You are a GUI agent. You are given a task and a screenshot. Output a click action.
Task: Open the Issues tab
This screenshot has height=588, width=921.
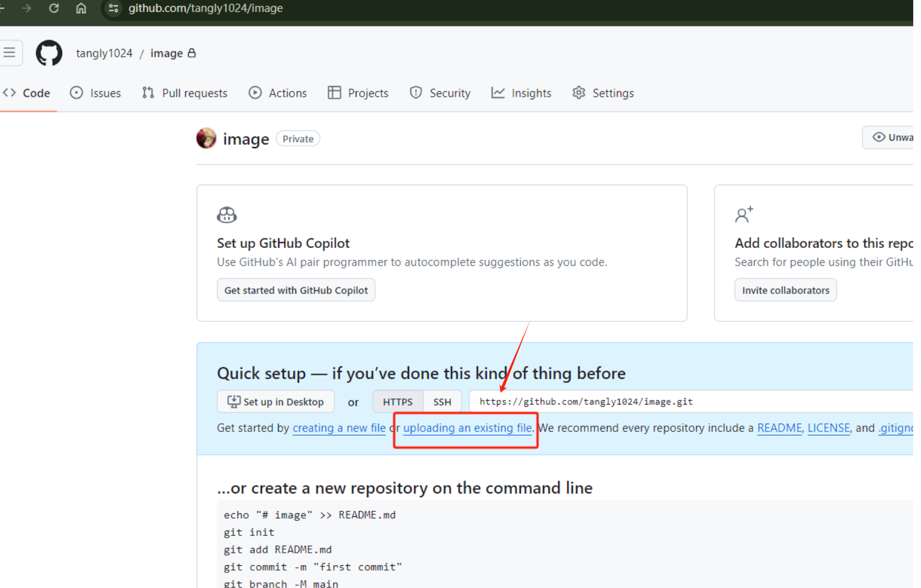[96, 93]
